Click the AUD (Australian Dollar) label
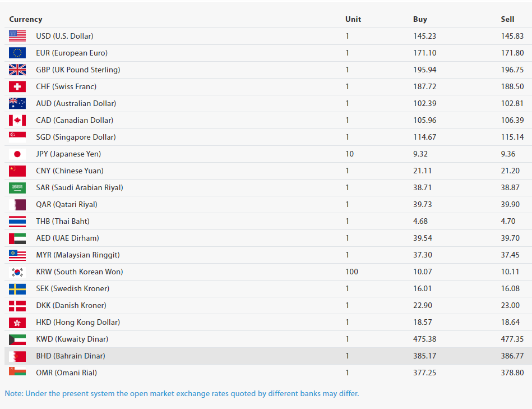 (76, 103)
